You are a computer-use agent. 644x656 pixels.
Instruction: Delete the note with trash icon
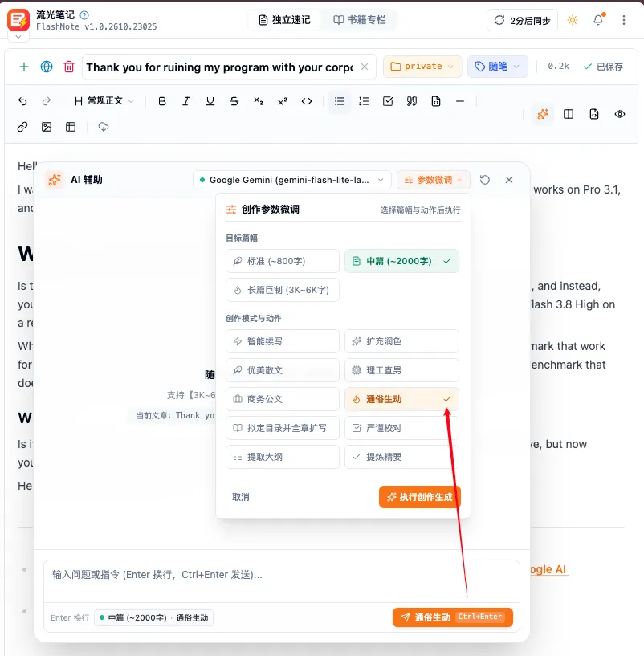point(69,67)
